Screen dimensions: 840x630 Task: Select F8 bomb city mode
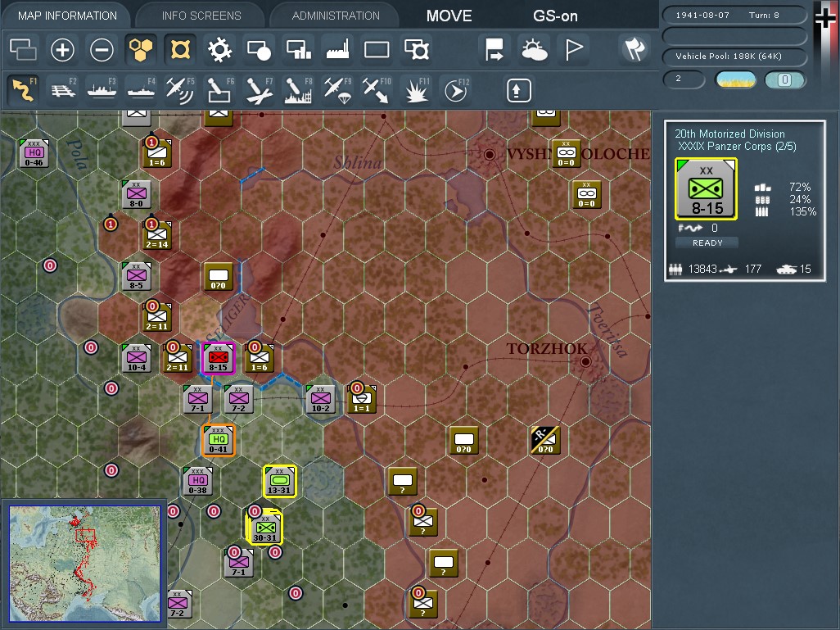click(x=298, y=89)
